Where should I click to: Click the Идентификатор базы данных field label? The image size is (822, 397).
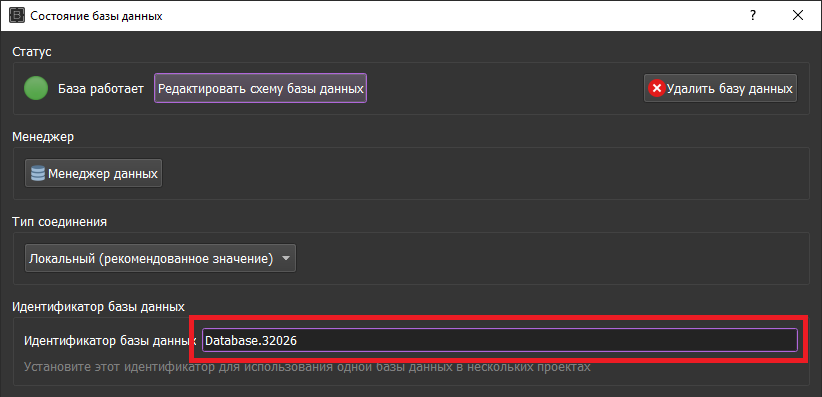(x=111, y=341)
